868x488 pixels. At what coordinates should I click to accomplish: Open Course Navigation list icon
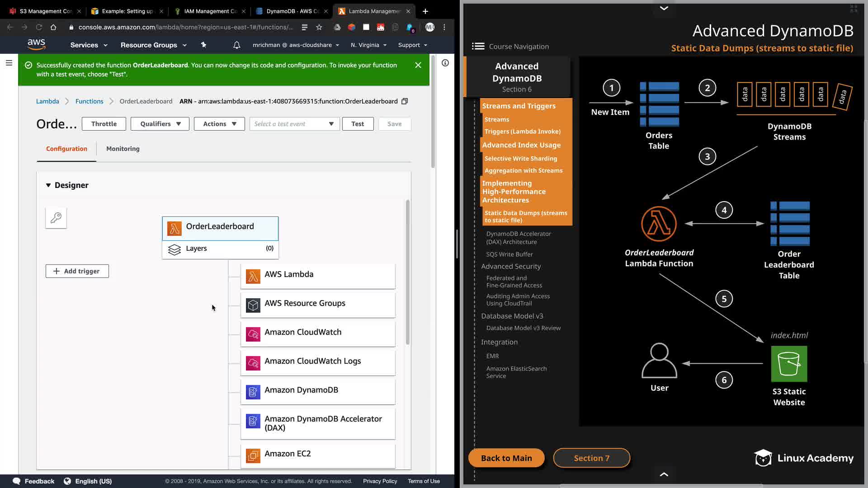click(478, 46)
